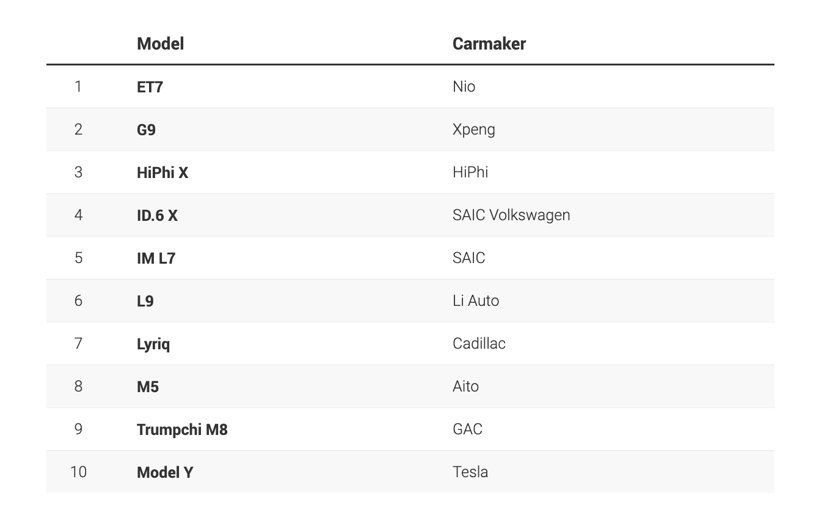The width and height of the screenshot is (827, 508).
Task: Click the M5 model entry
Action: (x=148, y=387)
